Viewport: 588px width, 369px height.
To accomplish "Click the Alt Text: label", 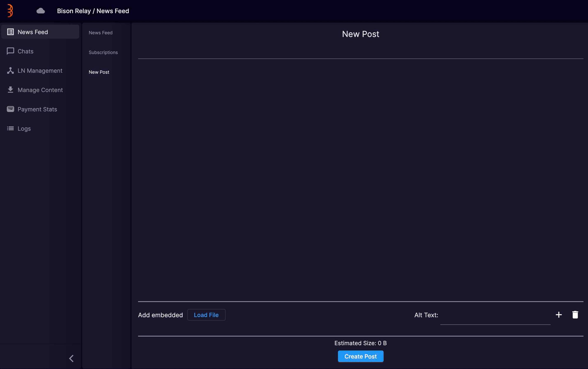I will click(x=426, y=315).
